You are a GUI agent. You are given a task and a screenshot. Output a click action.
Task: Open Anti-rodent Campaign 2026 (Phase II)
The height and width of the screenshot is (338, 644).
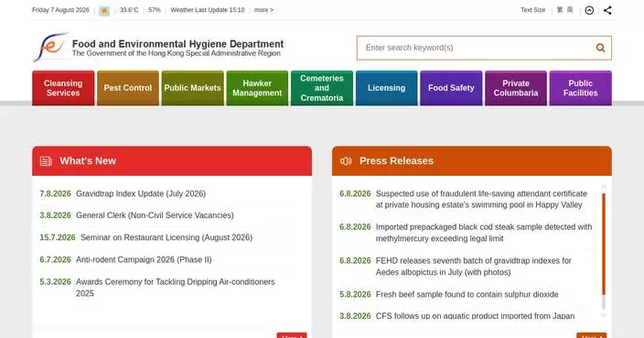[x=144, y=260]
